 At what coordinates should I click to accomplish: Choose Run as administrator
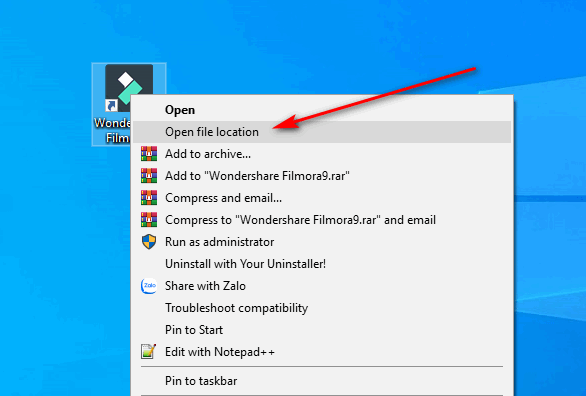[x=322, y=242]
